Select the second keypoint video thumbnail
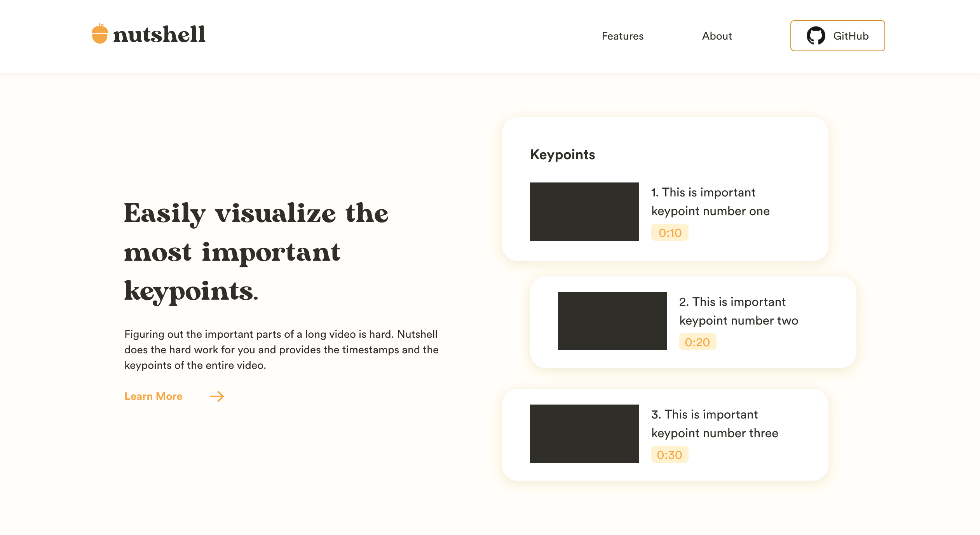The width and height of the screenshot is (980, 535). pyautogui.click(x=612, y=321)
